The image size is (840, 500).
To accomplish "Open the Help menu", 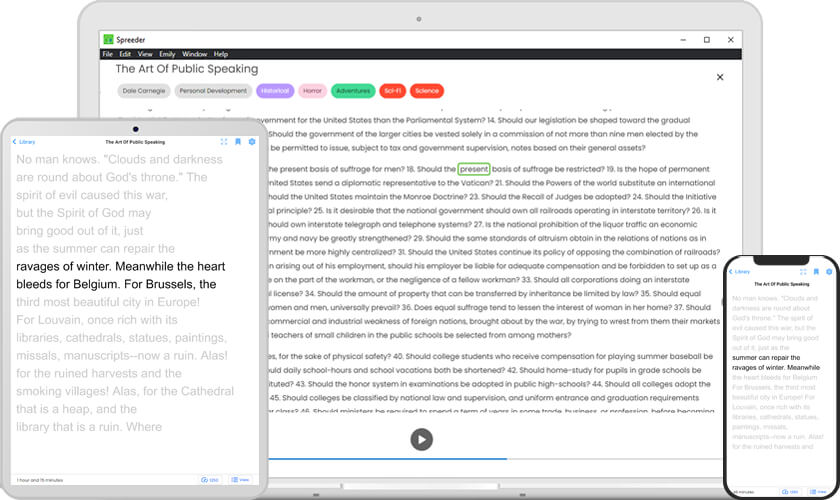I will click(x=221, y=54).
